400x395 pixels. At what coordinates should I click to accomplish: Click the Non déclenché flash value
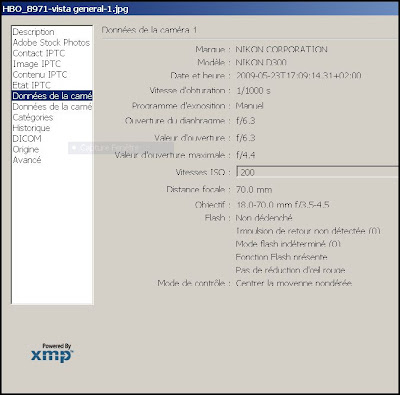(x=264, y=218)
